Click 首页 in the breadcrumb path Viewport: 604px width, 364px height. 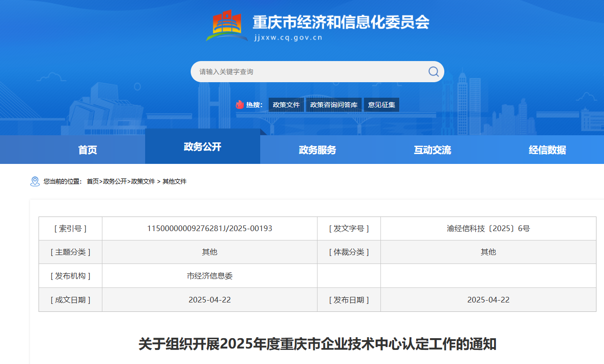(93, 181)
